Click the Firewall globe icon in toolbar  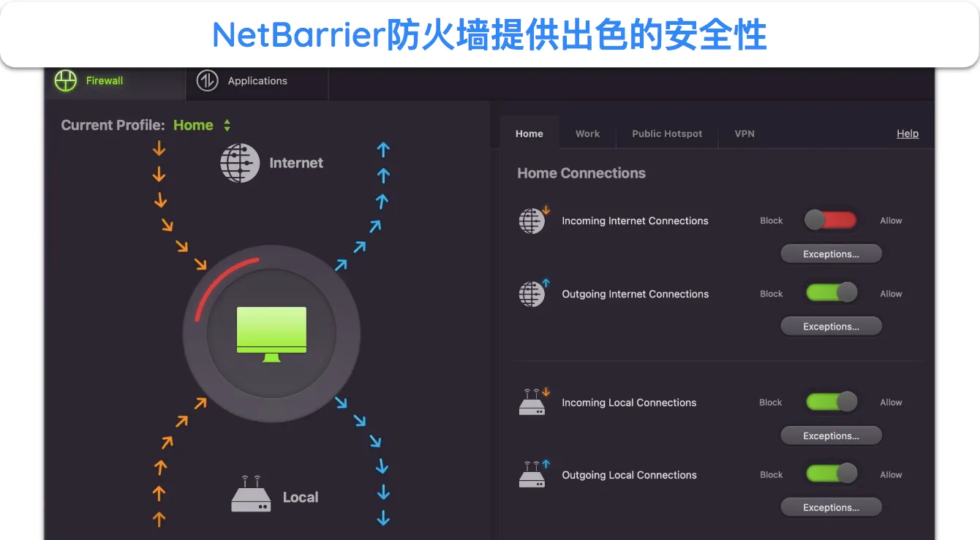[66, 81]
